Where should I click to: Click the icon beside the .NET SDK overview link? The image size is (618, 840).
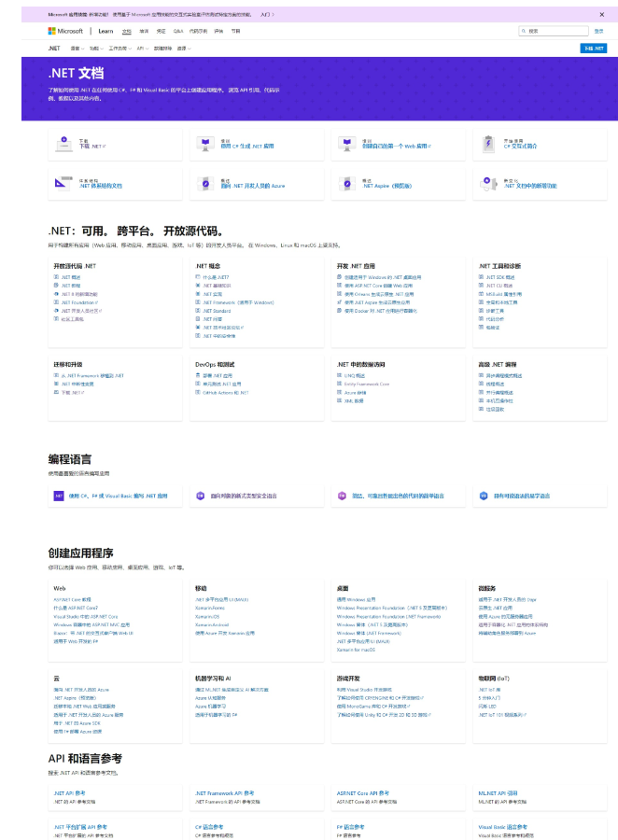pos(482,277)
